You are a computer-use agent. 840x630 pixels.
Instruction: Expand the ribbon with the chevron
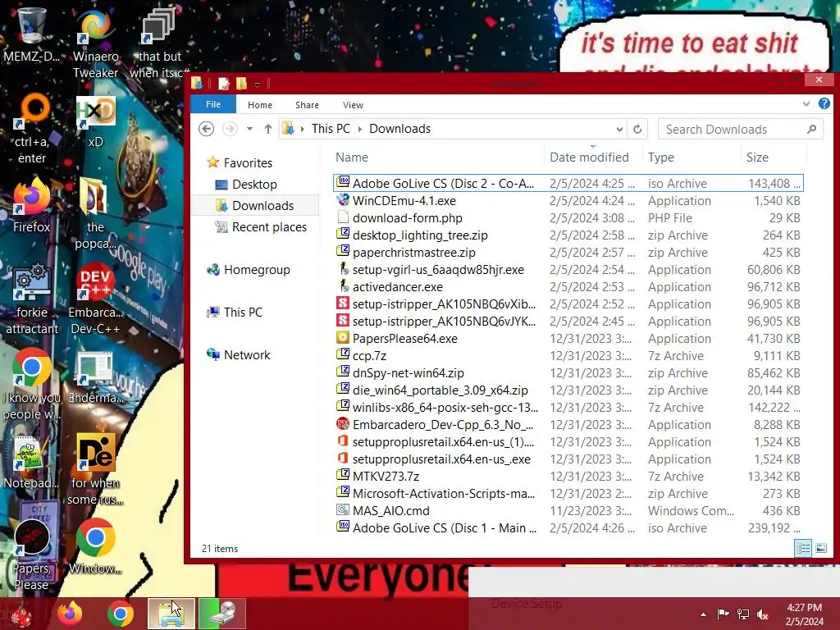pos(806,104)
